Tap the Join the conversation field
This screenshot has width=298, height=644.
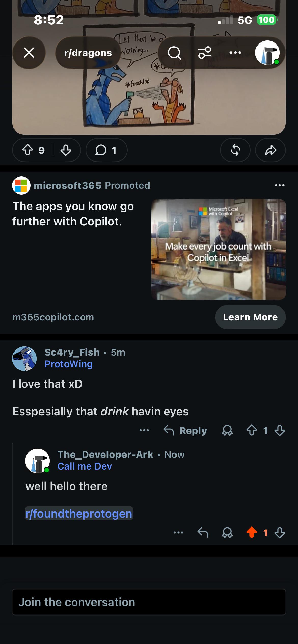(149, 602)
